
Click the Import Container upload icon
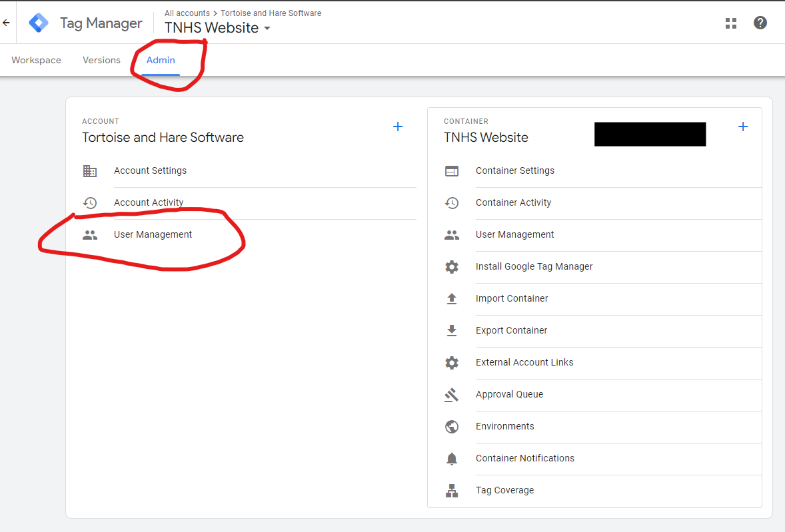pos(452,298)
